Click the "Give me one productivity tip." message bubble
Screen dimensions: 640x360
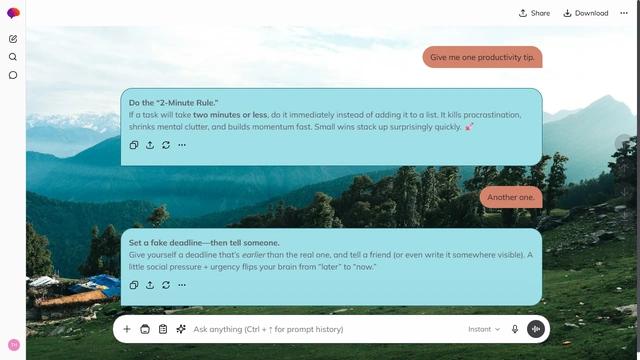(x=482, y=57)
